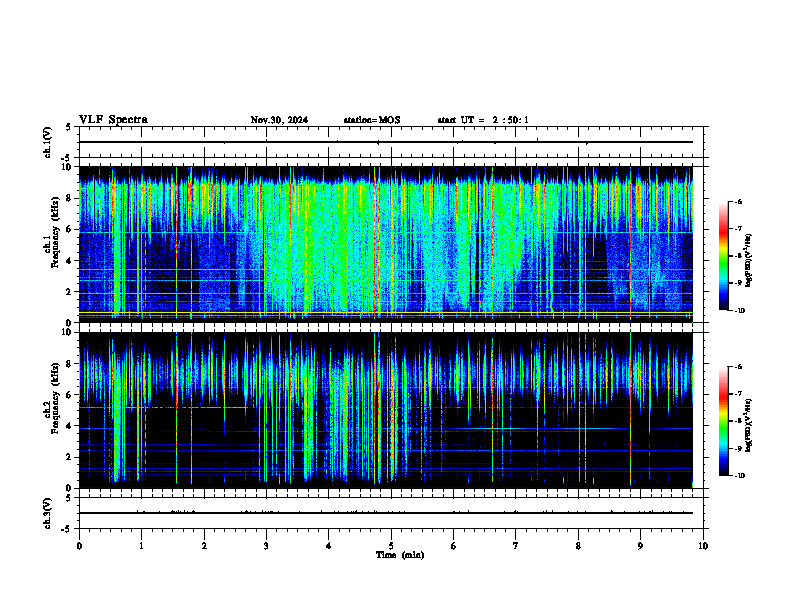
Task: Click the "start UT = 2 :50: 1" text
Action: point(483,120)
